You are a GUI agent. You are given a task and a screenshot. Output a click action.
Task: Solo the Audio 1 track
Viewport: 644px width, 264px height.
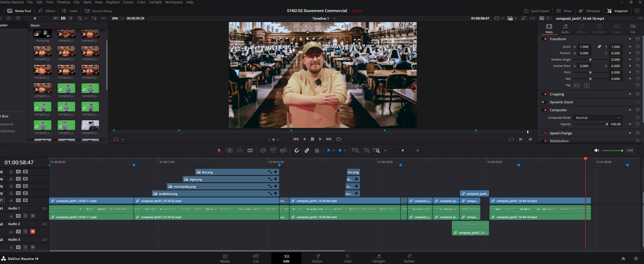click(x=25, y=216)
